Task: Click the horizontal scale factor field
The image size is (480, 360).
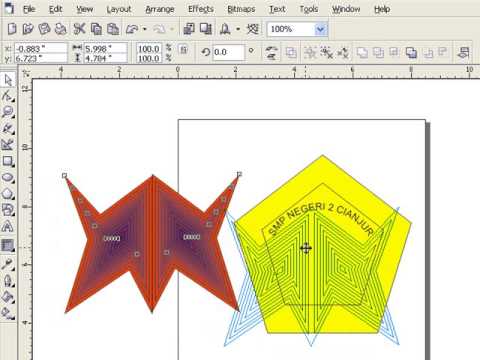Action: [x=149, y=49]
